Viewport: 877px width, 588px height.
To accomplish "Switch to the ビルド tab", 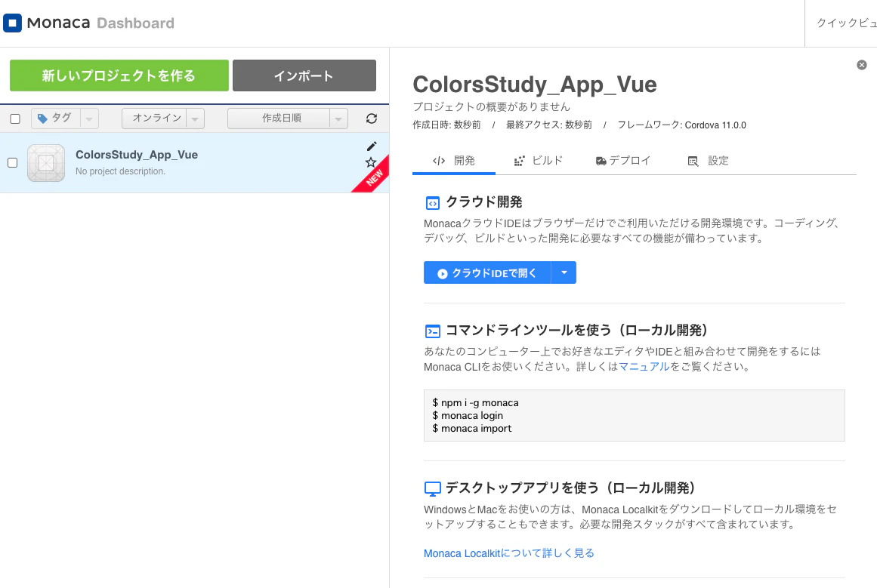I will pyautogui.click(x=538, y=161).
